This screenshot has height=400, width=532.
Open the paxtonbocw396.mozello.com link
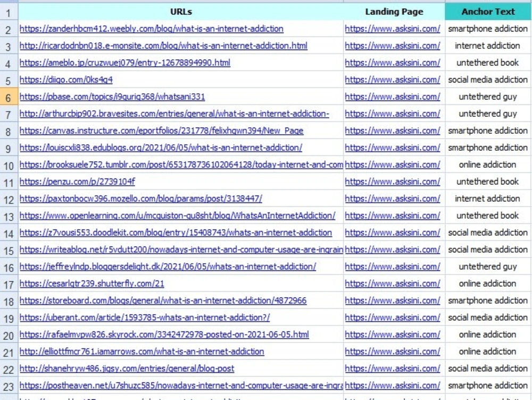pyautogui.click(x=141, y=199)
